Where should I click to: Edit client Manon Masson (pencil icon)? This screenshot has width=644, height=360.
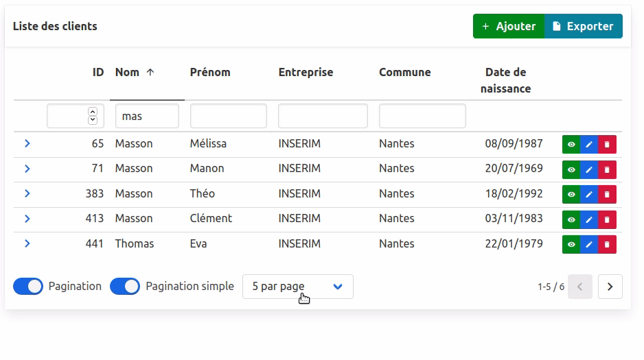coord(589,169)
